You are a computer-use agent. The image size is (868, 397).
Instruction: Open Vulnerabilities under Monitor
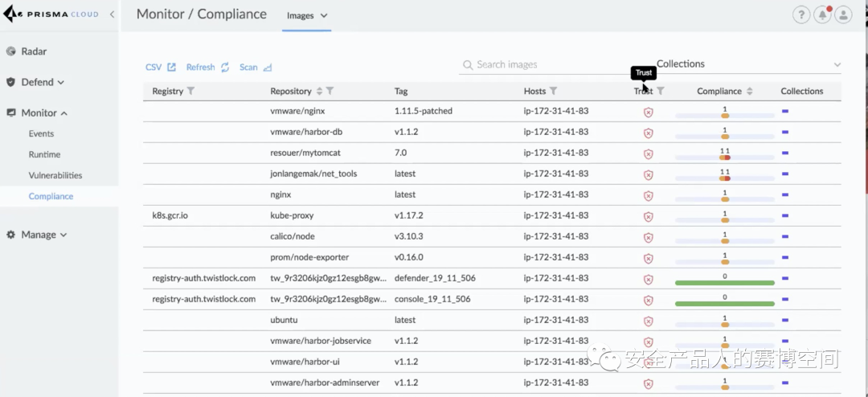coord(55,175)
